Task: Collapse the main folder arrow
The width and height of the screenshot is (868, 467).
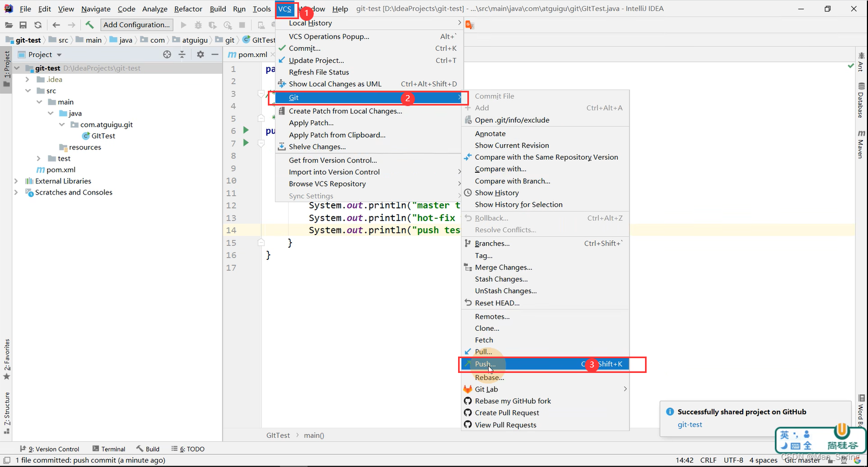Action: 39,102
